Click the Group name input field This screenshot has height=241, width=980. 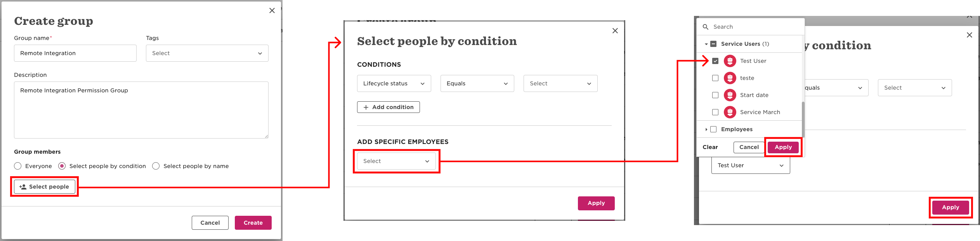pos(75,53)
